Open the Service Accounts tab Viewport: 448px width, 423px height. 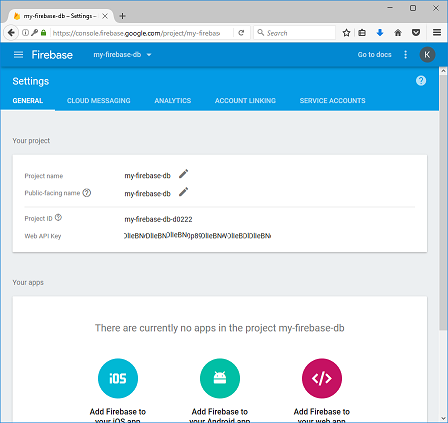pos(332,101)
